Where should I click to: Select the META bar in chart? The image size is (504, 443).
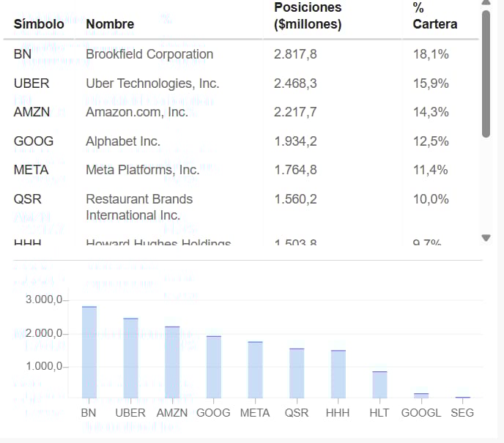pos(255,370)
